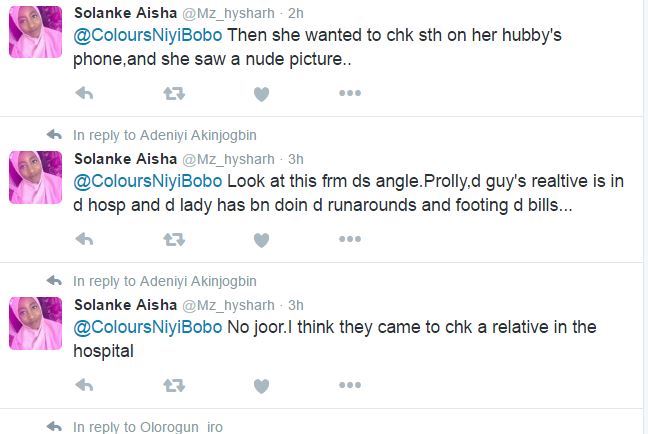Image resolution: width=648 pixels, height=434 pixels.
Task: Open avatar thumbnail of the middle tweet
Action: [37, 178]
